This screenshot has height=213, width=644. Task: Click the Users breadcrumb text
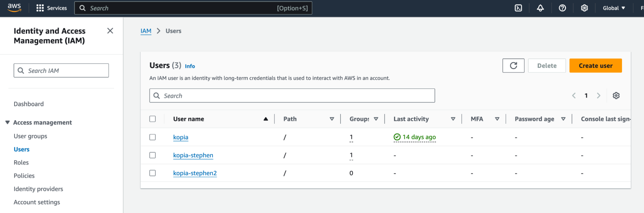pos(173,31)
